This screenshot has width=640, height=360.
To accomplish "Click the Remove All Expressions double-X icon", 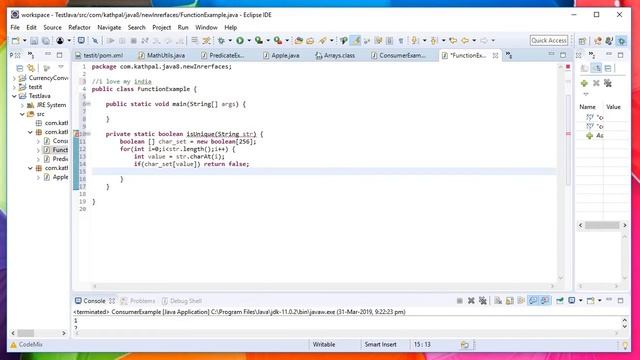I will pyautogui.click(x=608, y=83).
